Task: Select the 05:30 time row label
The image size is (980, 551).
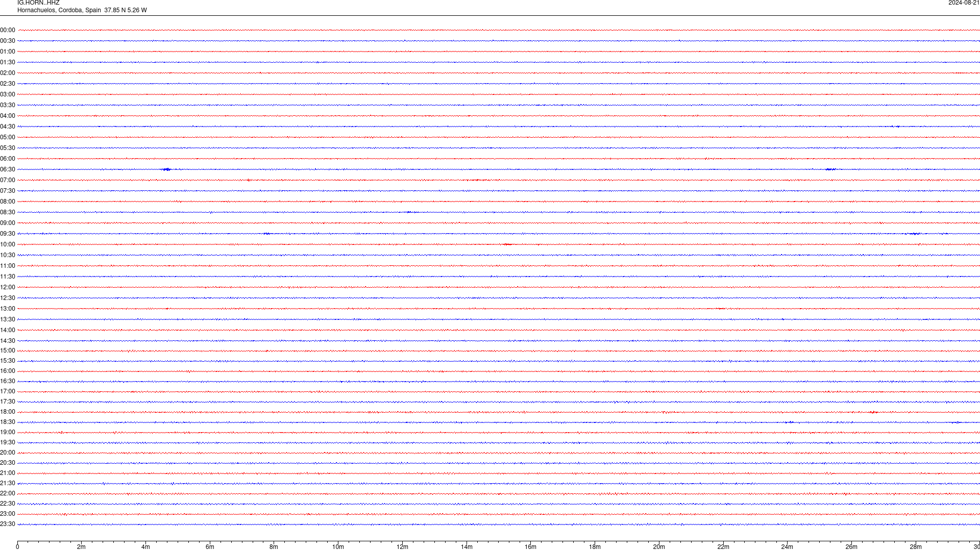Action: [x=8, y=148]
